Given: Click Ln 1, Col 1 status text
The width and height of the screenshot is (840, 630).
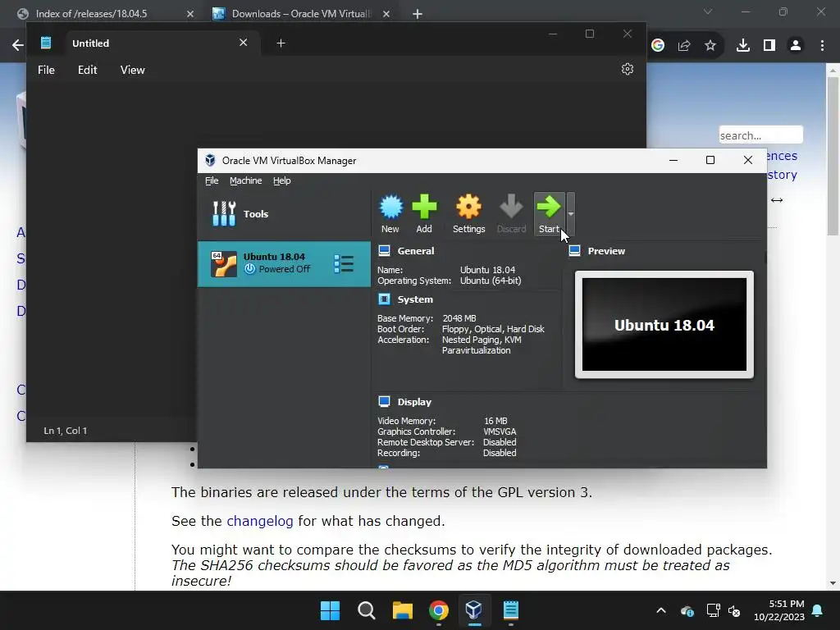Looking at the screenshot, I should (66, 431).
